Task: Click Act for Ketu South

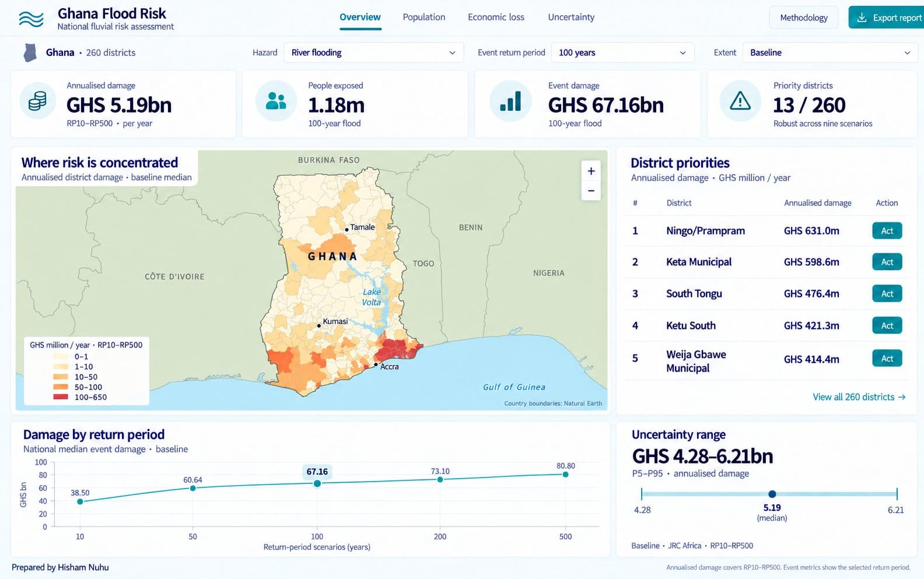Action: (887, 325)
